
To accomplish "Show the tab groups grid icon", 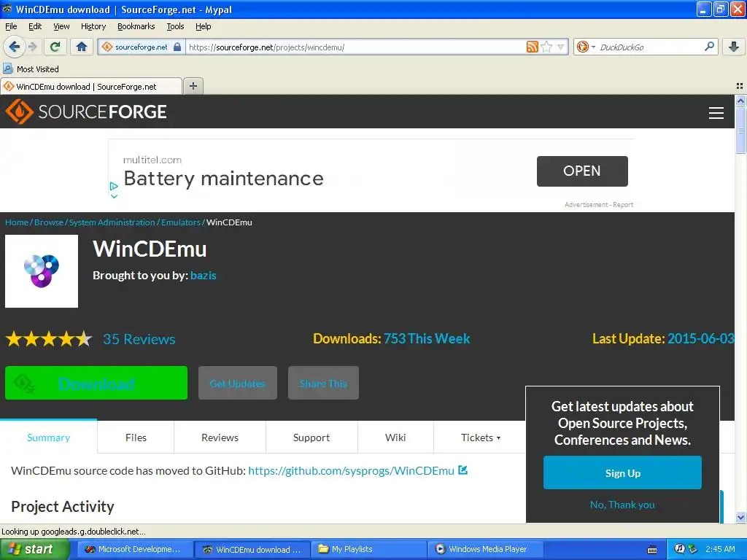I will pyautogui.click(x=740, y=86).
